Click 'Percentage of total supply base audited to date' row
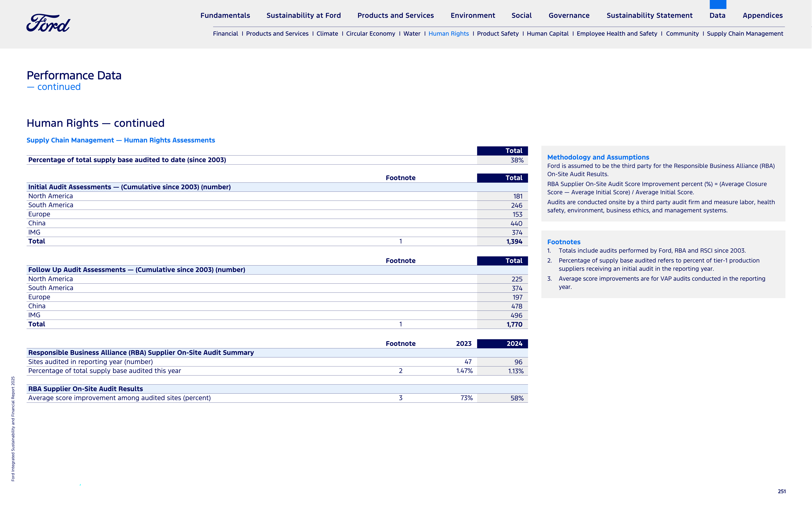 [277, 160]
